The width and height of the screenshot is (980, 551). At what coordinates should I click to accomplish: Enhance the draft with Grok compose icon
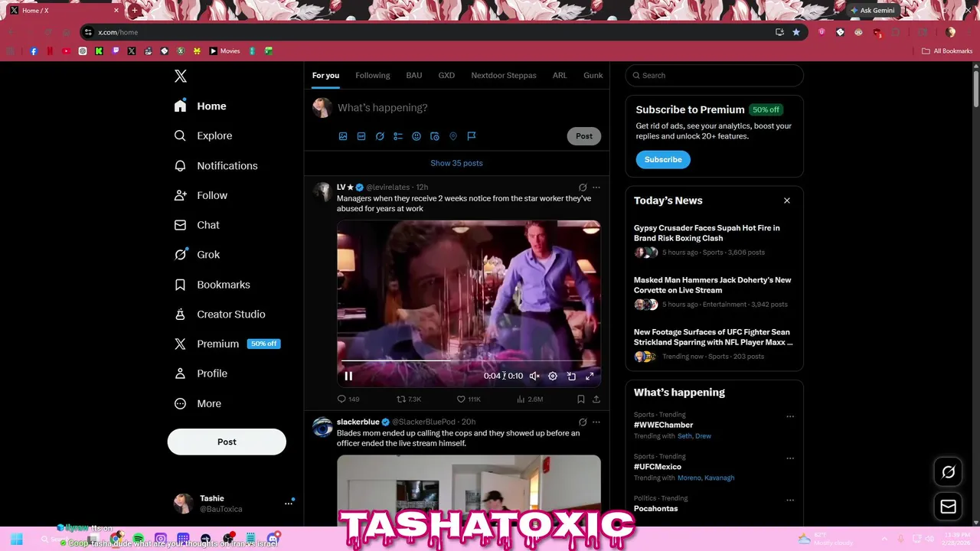point(380,136)
